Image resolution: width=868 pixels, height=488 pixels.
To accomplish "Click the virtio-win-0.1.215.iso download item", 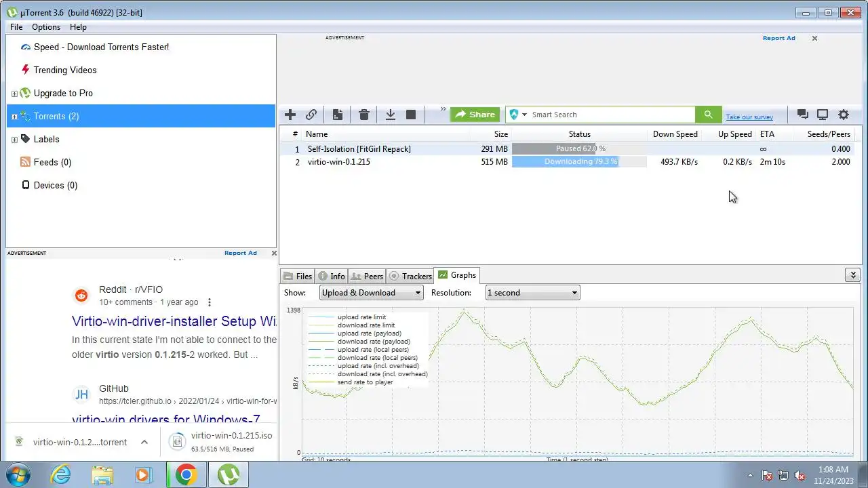I will (x=221, y=441).
